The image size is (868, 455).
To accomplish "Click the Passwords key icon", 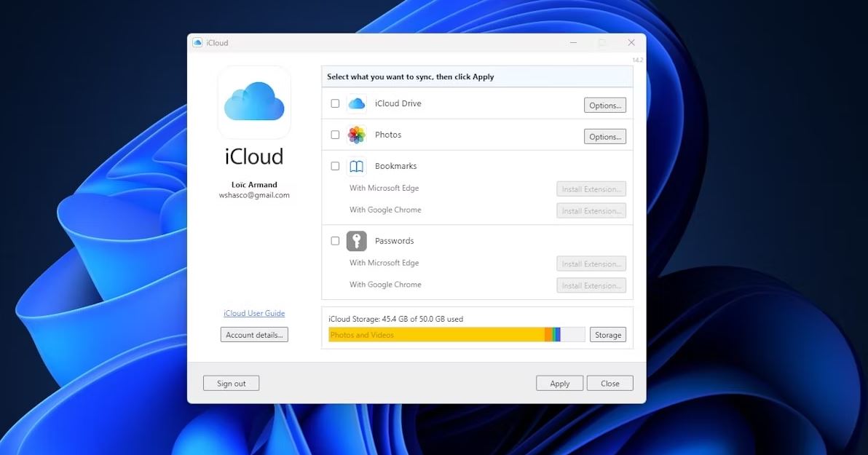I will tap(357, 241).
